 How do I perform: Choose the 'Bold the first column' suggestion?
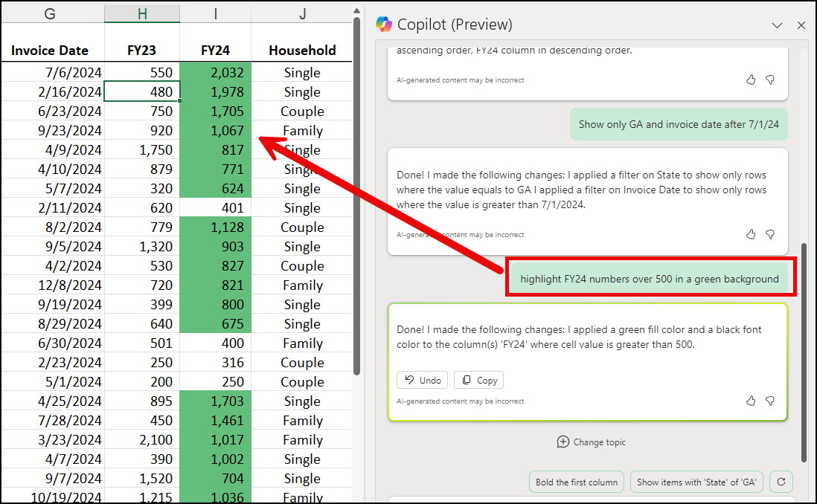[x=576, y=482]
